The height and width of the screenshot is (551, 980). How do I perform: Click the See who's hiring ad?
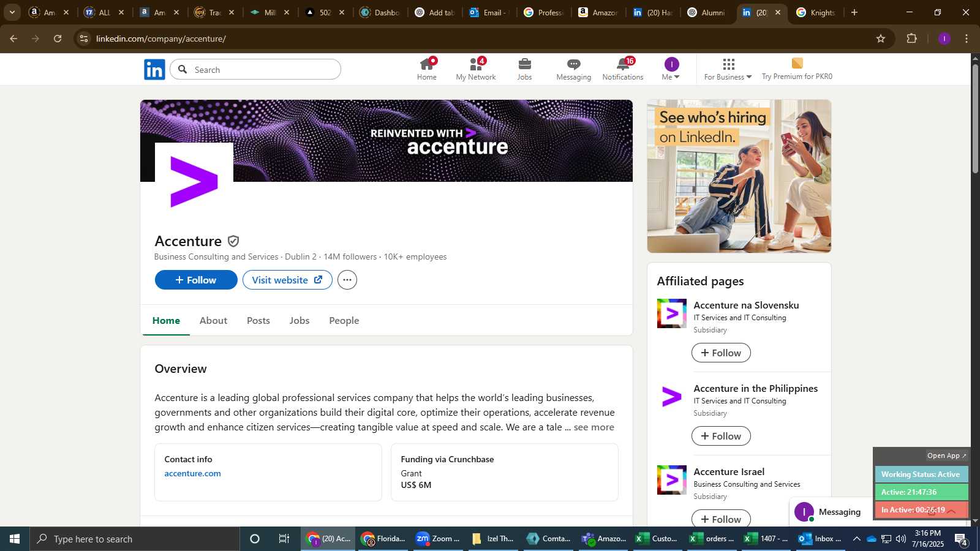(x=739, y=176)
